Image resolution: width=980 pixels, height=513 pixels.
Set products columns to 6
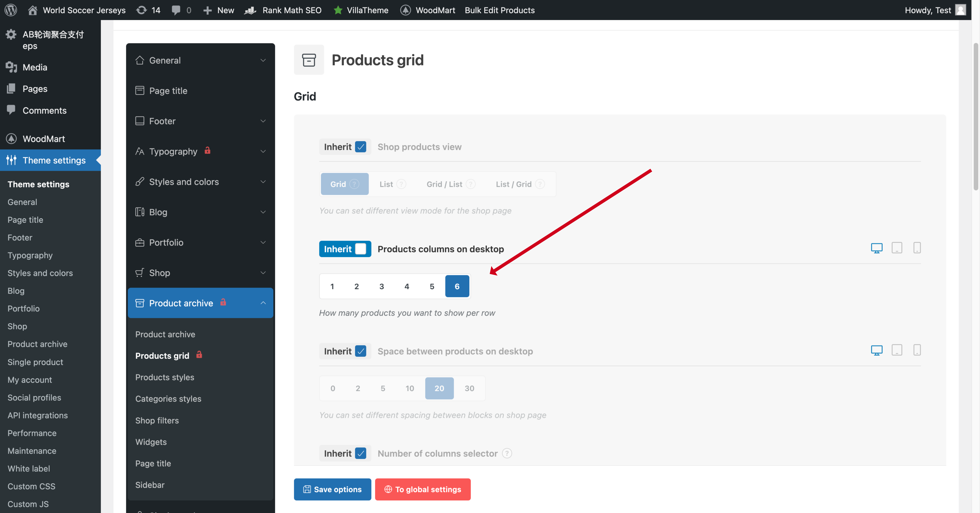[x=457, y=286]
